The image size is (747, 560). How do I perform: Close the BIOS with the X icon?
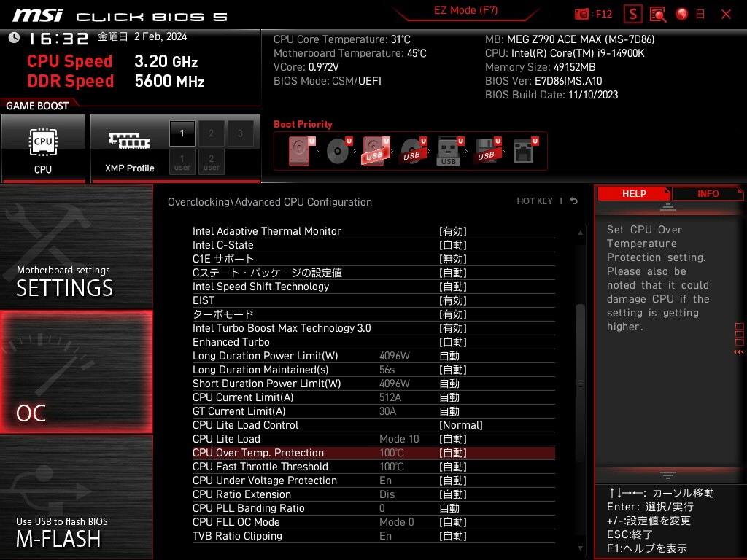pos(726,15)
